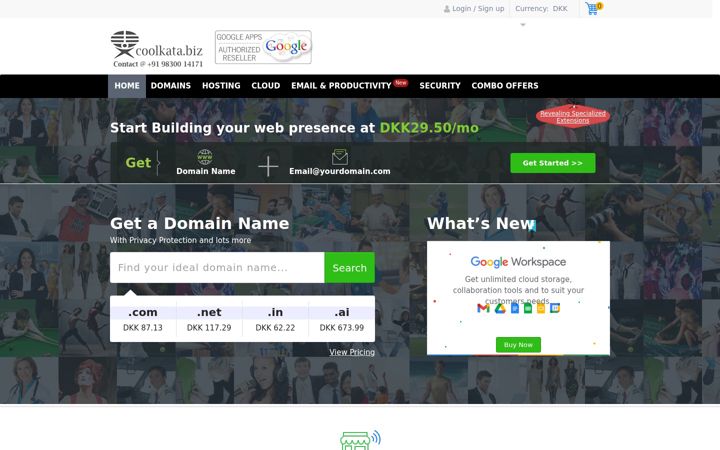Viewport: 720px width, 450px height.
Task: Select the .in DKK 62.22 option
Action: pos(276,319)
